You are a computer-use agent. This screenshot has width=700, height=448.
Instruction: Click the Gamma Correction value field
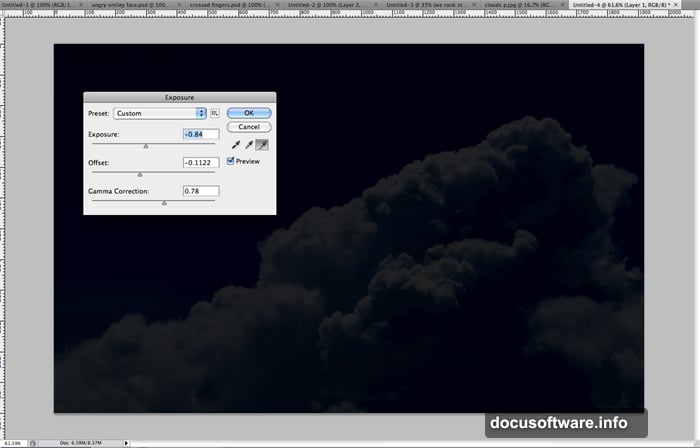pyautogui.click(x=200, y=191)
